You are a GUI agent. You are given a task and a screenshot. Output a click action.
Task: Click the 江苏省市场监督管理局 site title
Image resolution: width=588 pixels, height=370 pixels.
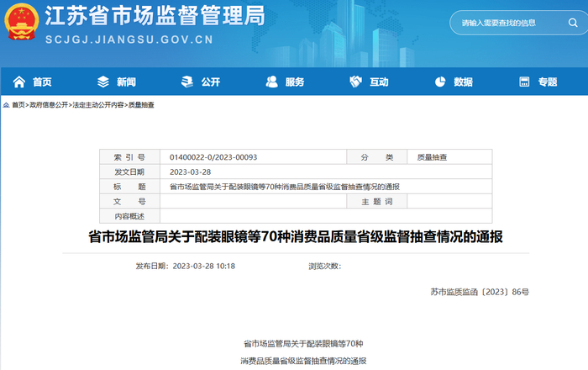154,16
